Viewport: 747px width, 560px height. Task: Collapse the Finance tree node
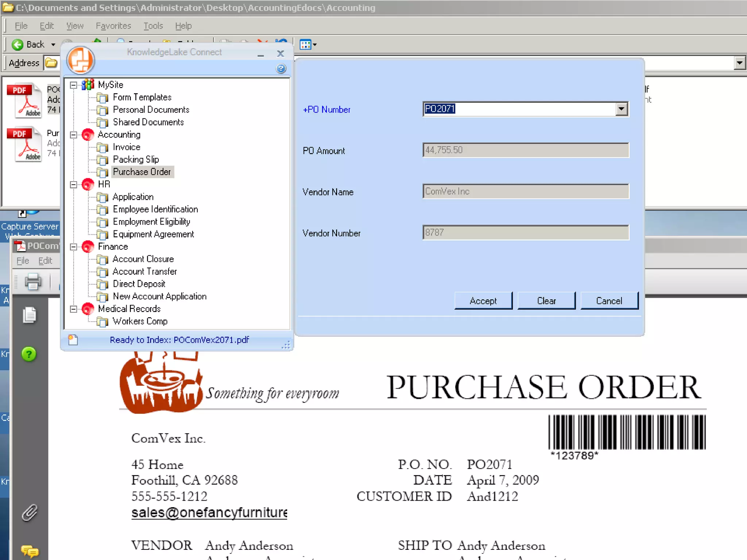tap(74, 247)
